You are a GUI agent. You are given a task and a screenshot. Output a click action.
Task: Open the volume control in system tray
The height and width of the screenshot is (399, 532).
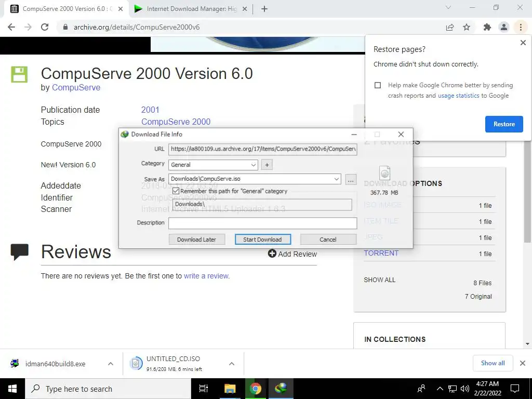tap(465, 389)
